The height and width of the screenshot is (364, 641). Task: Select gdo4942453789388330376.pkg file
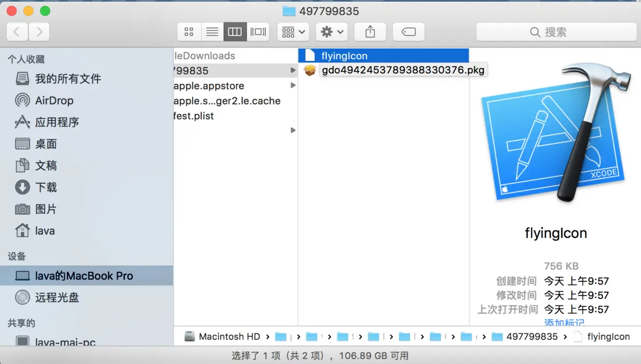click(403, 70)
